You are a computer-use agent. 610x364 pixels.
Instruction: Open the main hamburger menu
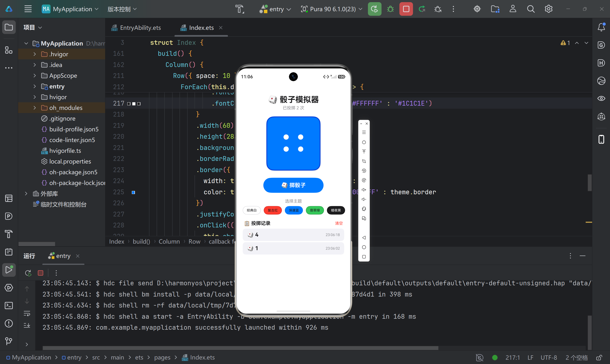28,9
